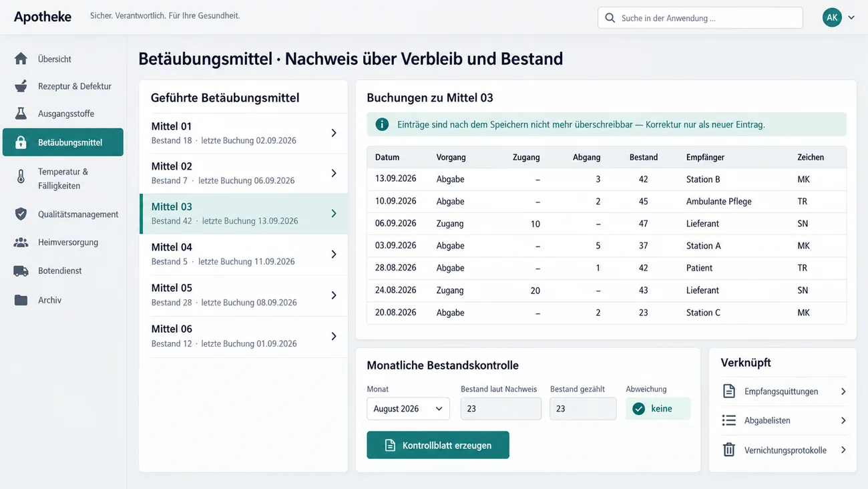The width and height of the screenshot is (868, 489).
Task: Click the lock icon for Betäubungsmittel
Action: (21, 142)
